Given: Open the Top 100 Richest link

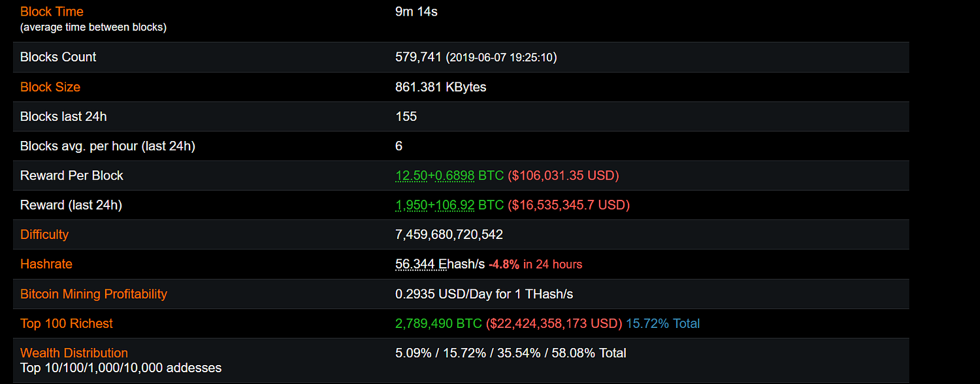Looking at the screenshot, I should click(67, 323).
